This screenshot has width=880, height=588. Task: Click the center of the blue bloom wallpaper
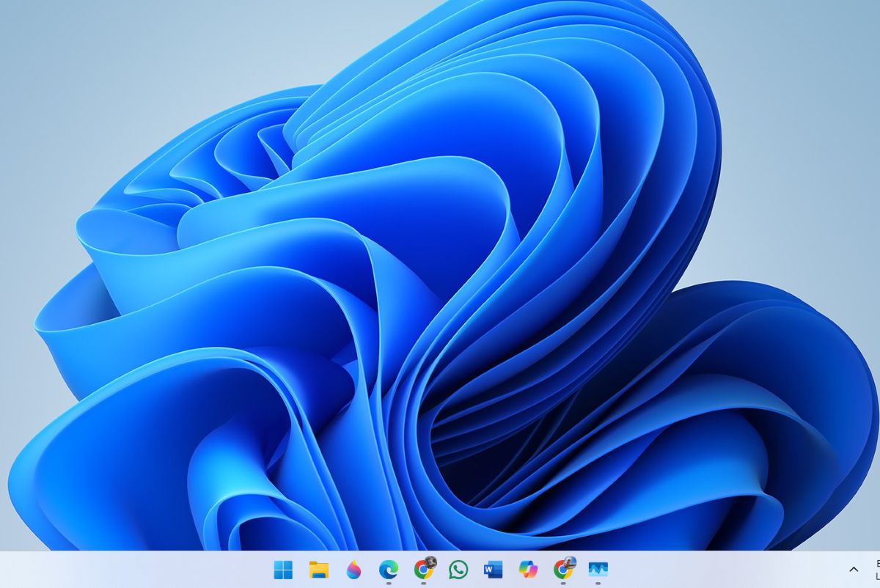(440, 293)
